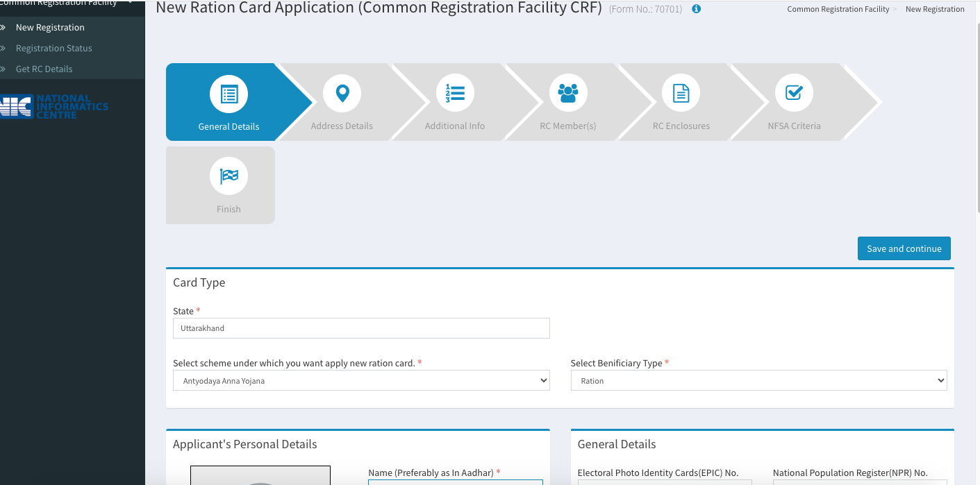The width and height of the screenshot is (980, 485).
Task: Click the Common Registration Facility breadcrumb link
Action: click(x=838, y=9)
